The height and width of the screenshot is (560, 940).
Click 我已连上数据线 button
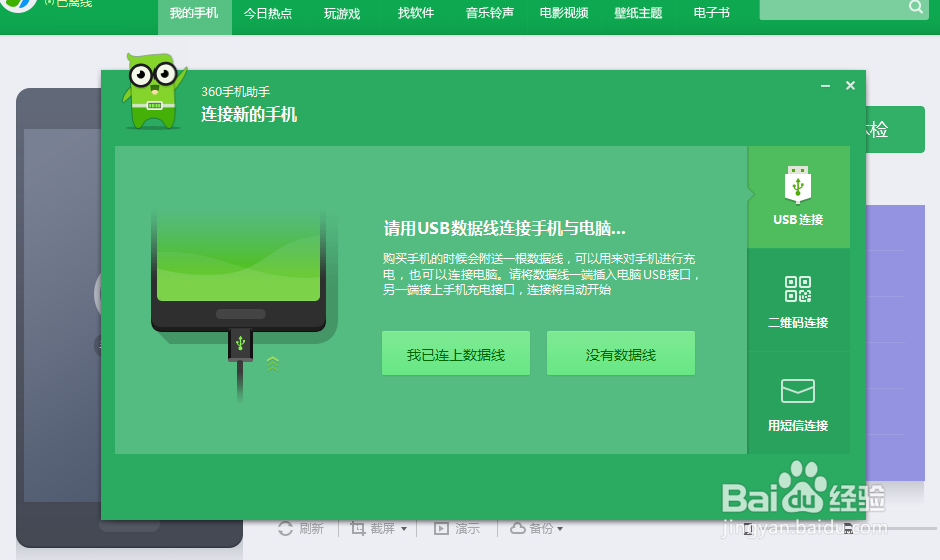[456, 353]
